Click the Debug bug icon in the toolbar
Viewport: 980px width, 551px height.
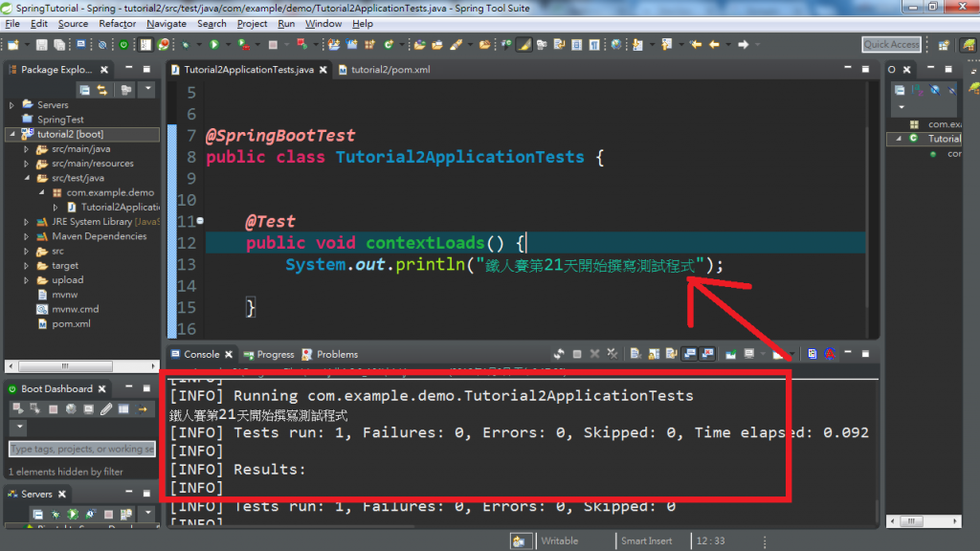point(186,44)
